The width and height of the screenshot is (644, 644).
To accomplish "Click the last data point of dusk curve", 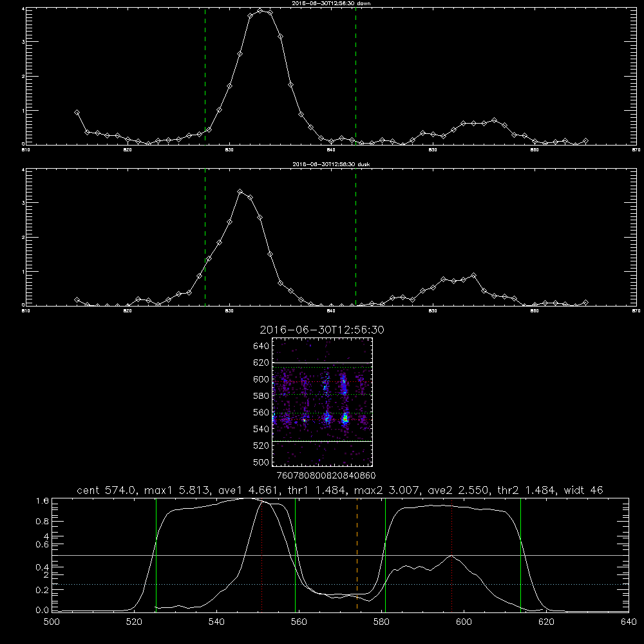I will (585, 303).
